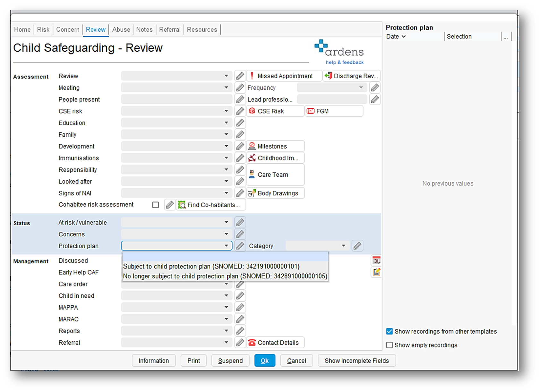Click pencil icon beside Signs of NAI
540x392 pixels.
coord(240,193)
